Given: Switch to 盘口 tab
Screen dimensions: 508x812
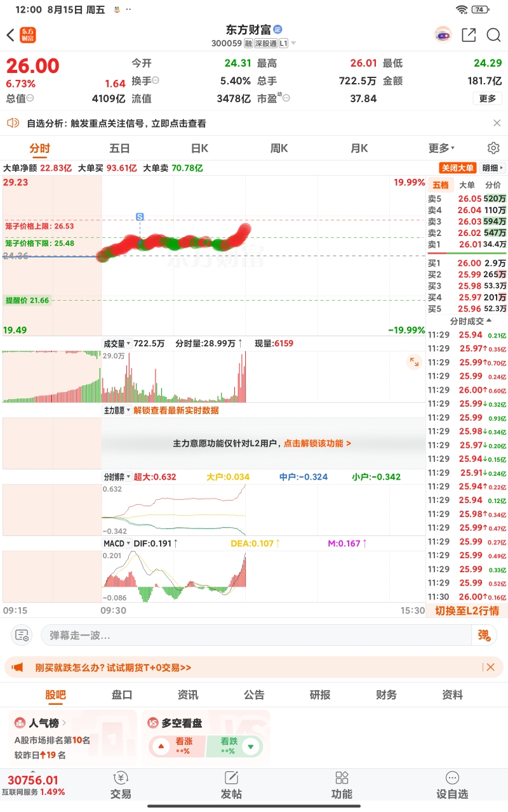Looking at the screenshot, I should 122,695.
